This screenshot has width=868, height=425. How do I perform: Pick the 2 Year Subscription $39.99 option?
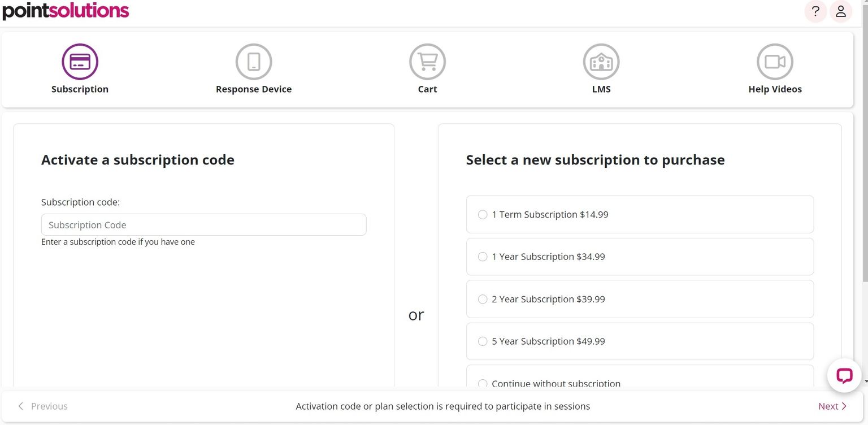point(640,299)
